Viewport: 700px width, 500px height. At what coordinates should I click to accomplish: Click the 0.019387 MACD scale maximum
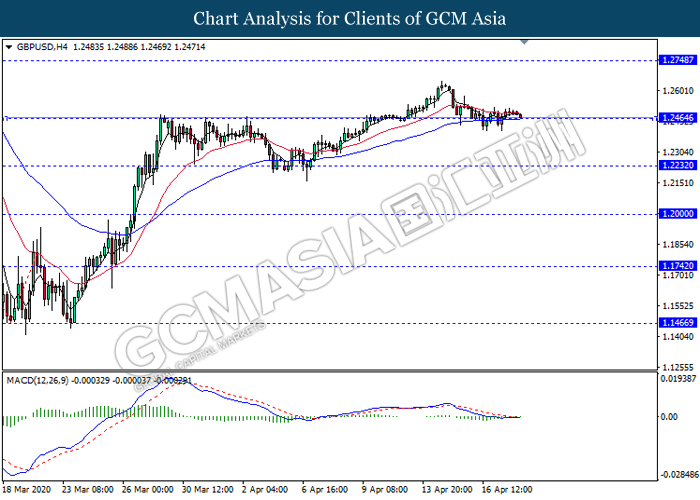coord(678,379)
